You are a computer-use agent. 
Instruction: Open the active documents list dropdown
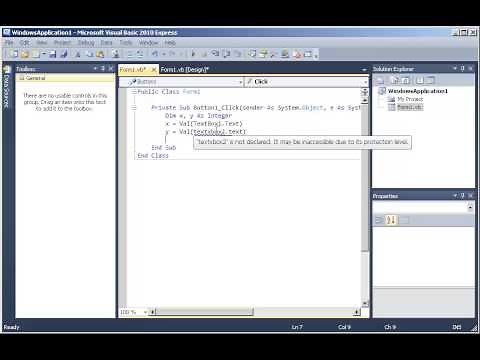364,70
